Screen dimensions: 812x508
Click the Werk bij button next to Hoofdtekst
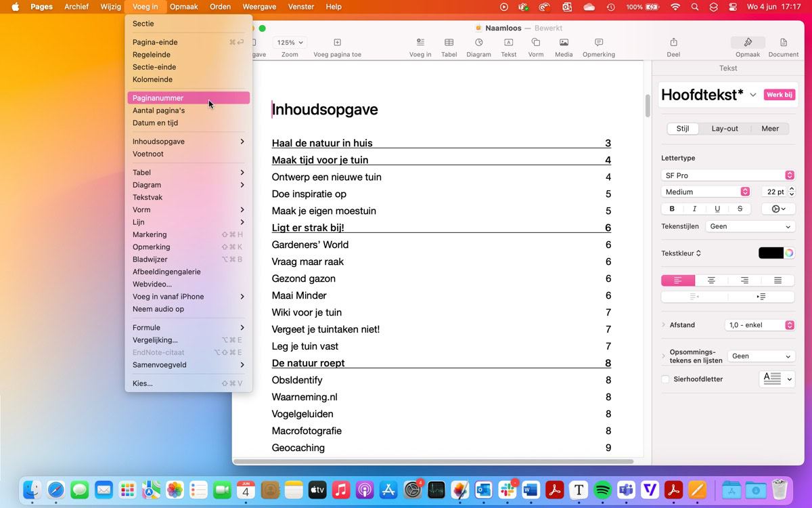(x=779, y=95)
